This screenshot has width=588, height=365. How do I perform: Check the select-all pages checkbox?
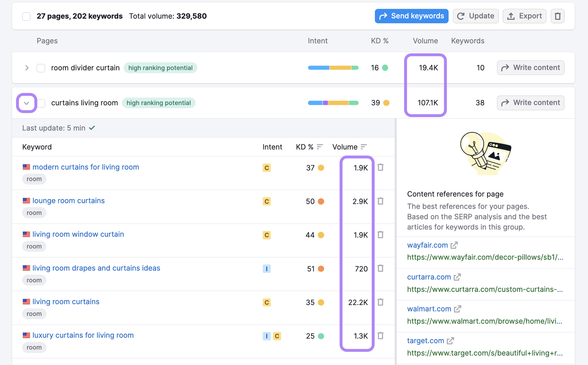(26, 16)
